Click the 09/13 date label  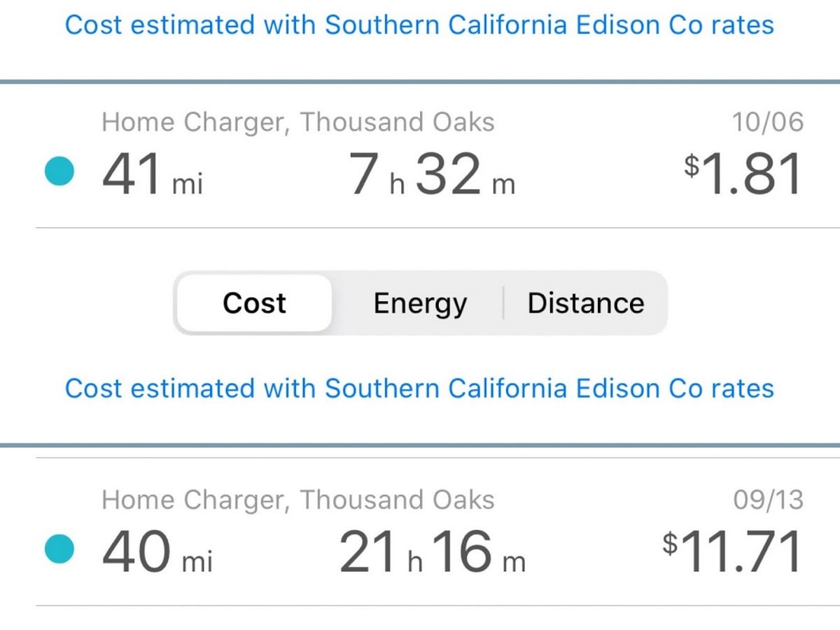pyautogui.click(x=768, y=500)
